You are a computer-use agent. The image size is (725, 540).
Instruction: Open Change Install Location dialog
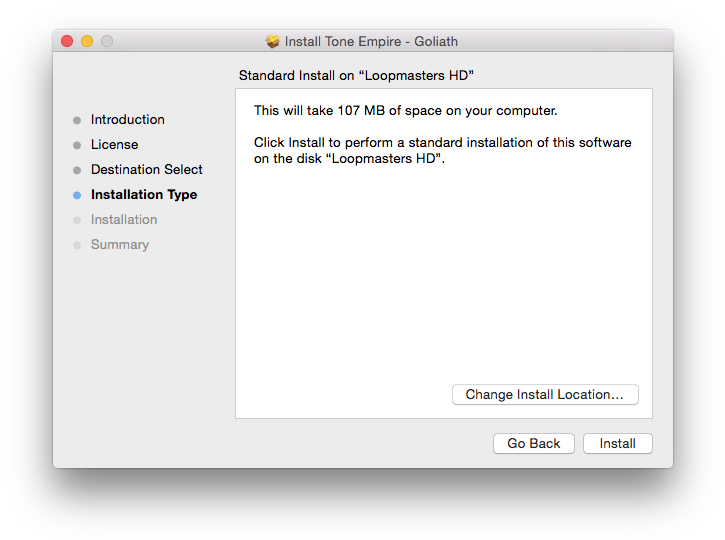click(x=544, y=395)
